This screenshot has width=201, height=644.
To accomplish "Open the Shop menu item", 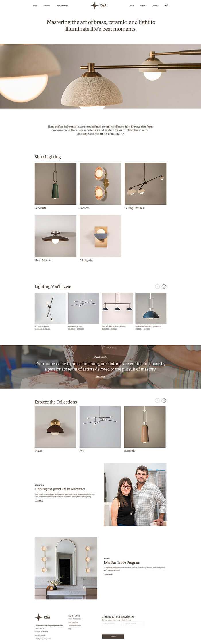I will [x=35, y=5].
